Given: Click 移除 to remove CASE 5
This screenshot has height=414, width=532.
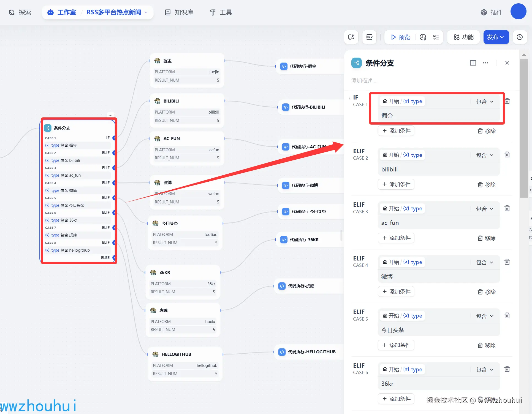Looking at the screenshot, I should pyautogui.click(x=487, y=345).
